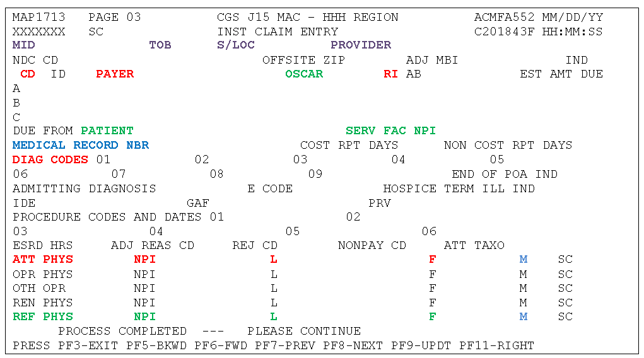This screenshot has height=358, width=644.
Task: Select payer line A row
Action: click(16, 89)
